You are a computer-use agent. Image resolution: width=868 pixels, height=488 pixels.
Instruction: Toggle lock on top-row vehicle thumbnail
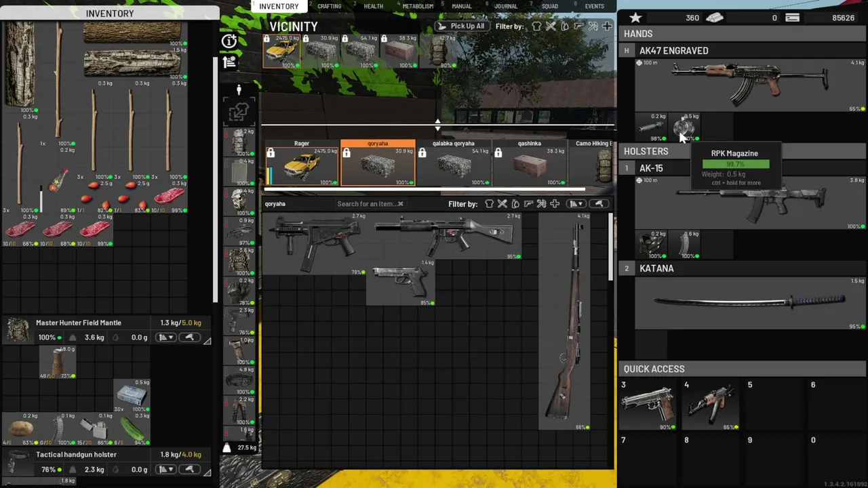tap(267, 39)
